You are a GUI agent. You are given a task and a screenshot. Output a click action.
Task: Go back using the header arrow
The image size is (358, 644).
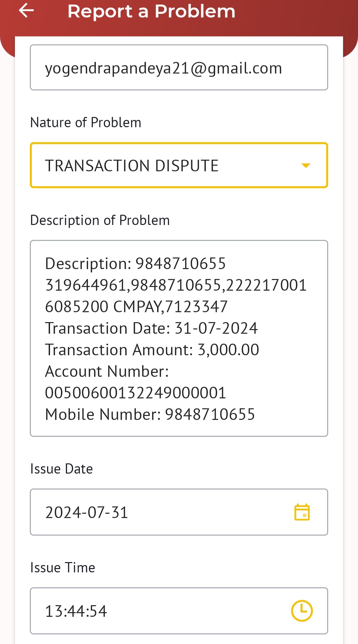[27, 11]
